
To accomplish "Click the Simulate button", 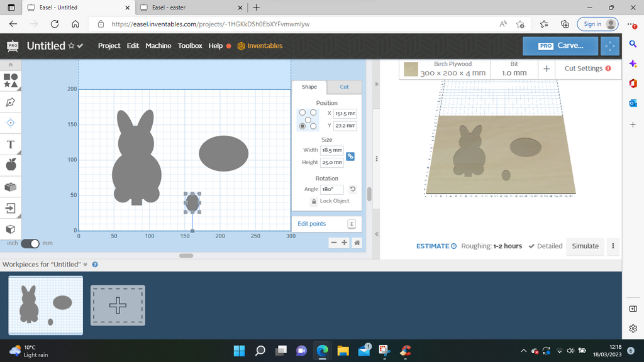I will click(x=585, y=246).
